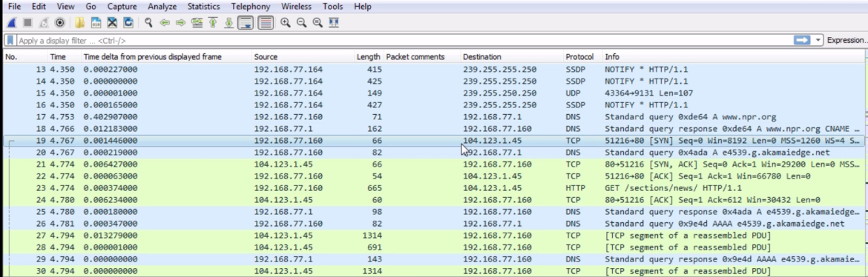
Task: Select packet 30 reassembled PDU row
Action: pyautogui.click(x=433, y=271)
